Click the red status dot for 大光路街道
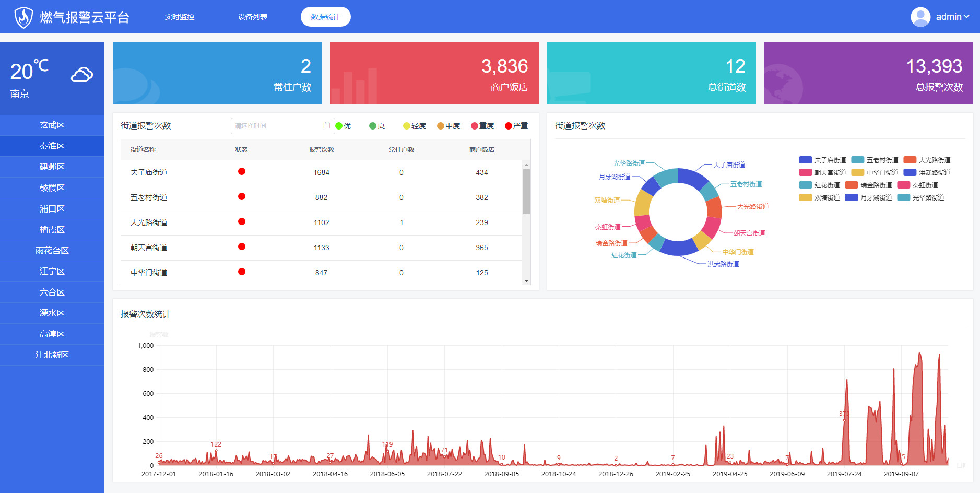The width and height of the screenshot is (980, 493). click(x=241, y=222)
